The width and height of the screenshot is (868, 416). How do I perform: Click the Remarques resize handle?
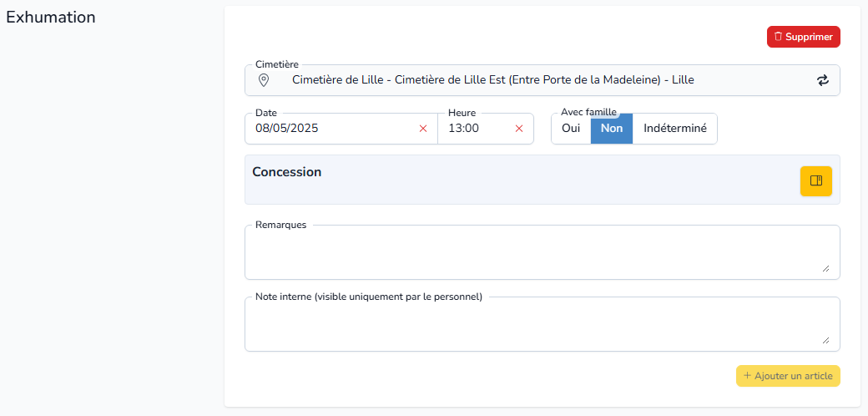(x=825, y=268)
